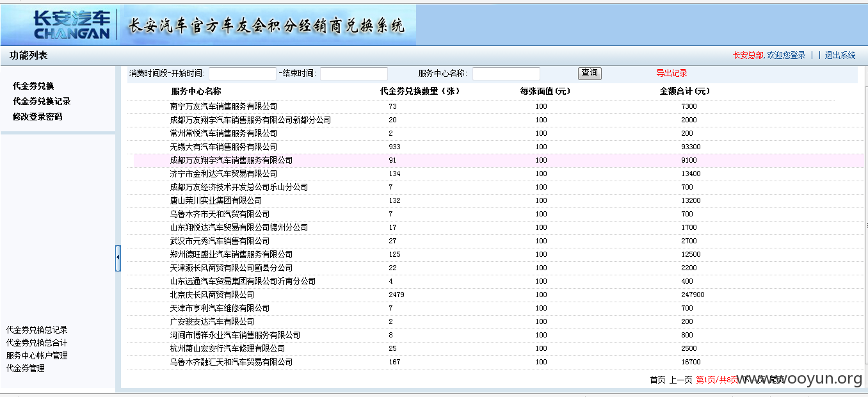Click quantity 2479 for 北京庆长风
This screenshot has height=397, width=868.
[x=396, y=295]
